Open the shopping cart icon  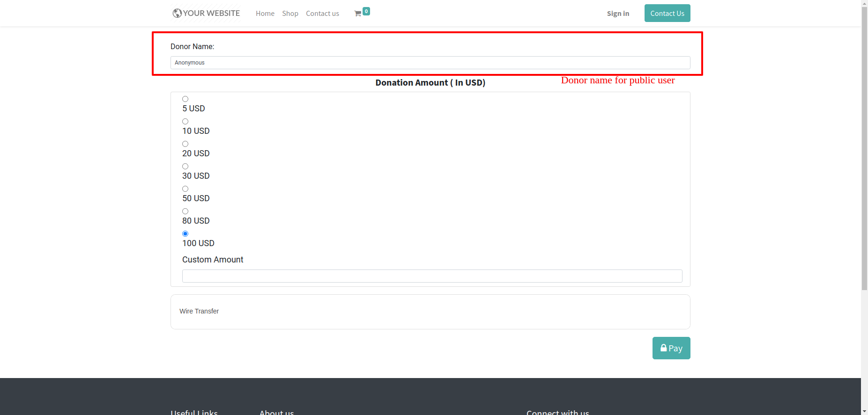(358, 14)
